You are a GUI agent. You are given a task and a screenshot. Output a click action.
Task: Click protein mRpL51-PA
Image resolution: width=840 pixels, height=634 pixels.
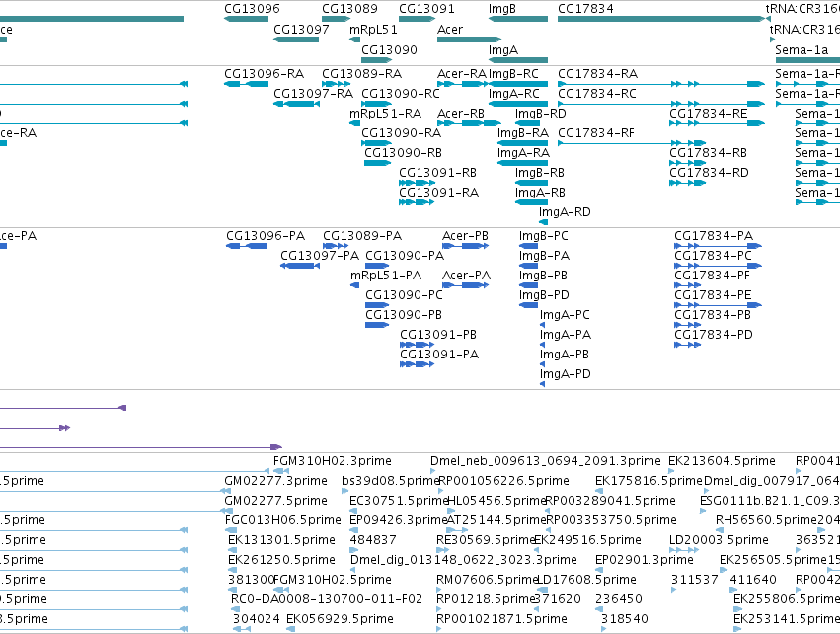[386, 275]
